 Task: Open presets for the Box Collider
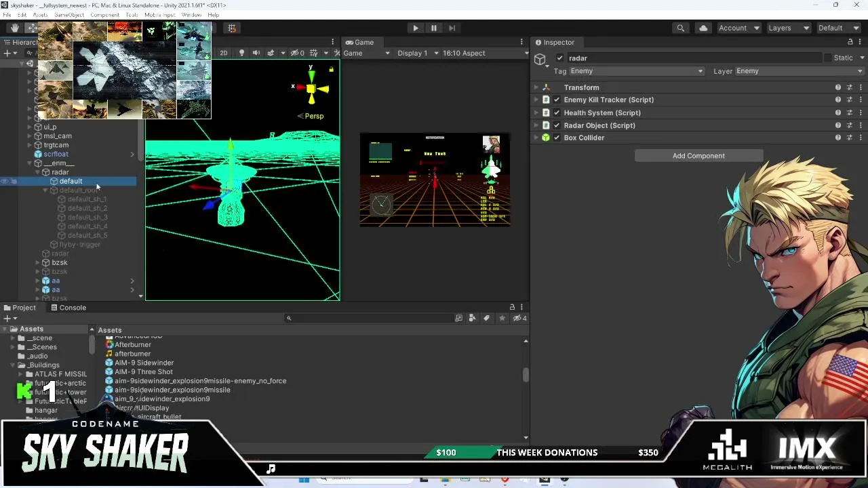click(x=849, y=138)
